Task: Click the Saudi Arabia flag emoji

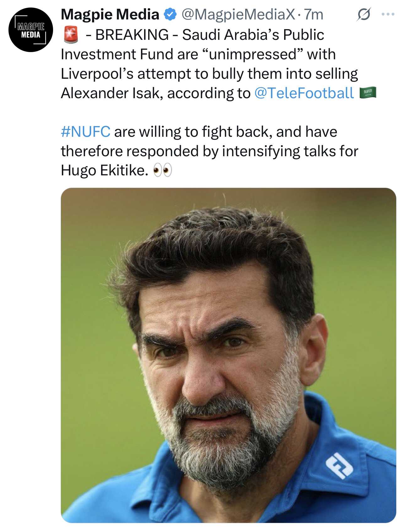Action: [368, 93]
